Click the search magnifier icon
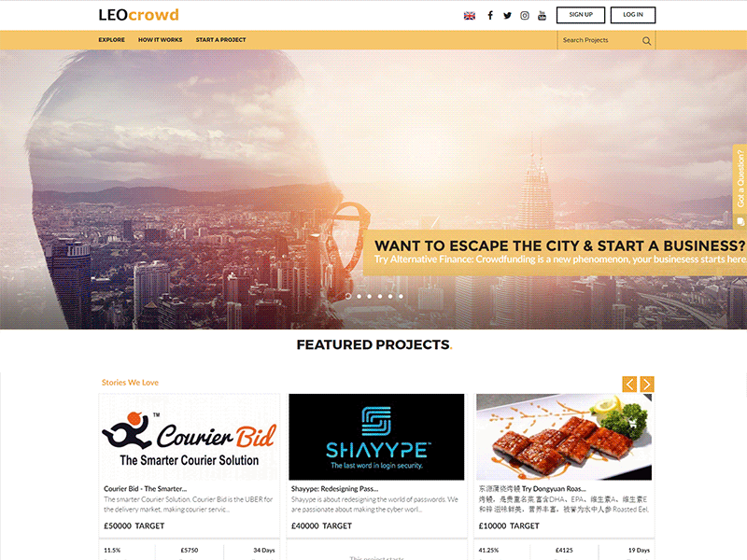The width and height of the screenshot is (747, 560). 646,40
